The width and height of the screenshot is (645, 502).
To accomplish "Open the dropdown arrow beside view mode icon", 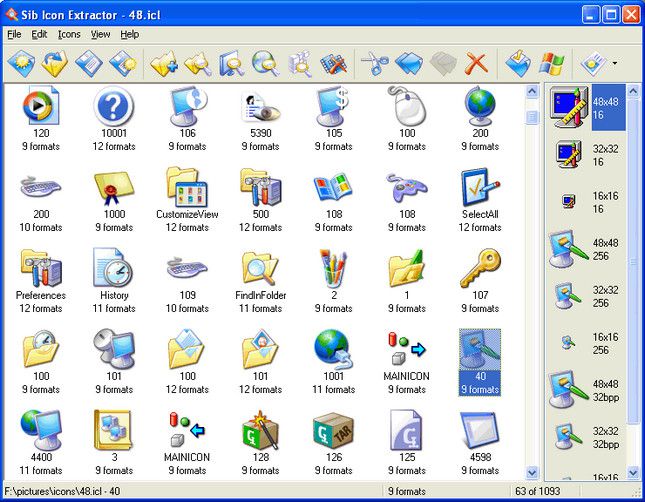I will [x=615, y=63].
